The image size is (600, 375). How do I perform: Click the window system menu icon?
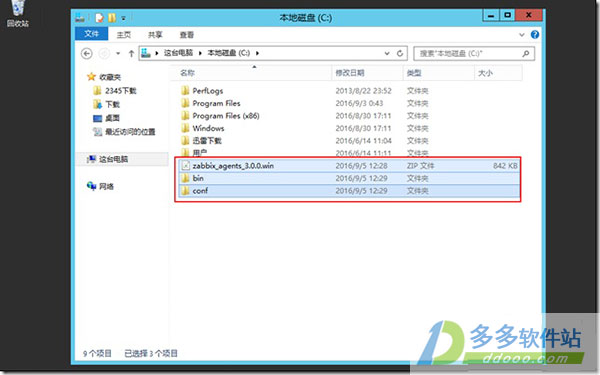tap(80, 18)
